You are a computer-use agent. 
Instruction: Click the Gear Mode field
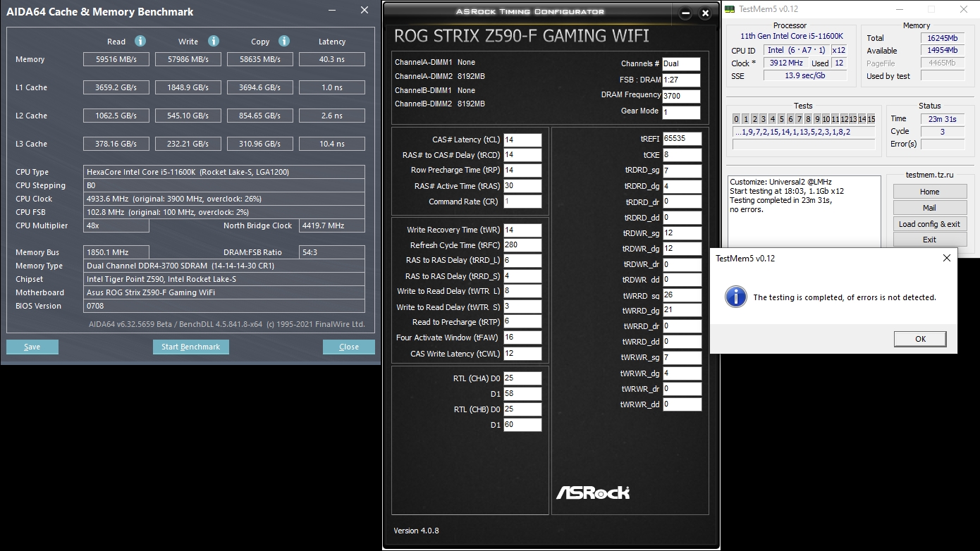point(681,113)
